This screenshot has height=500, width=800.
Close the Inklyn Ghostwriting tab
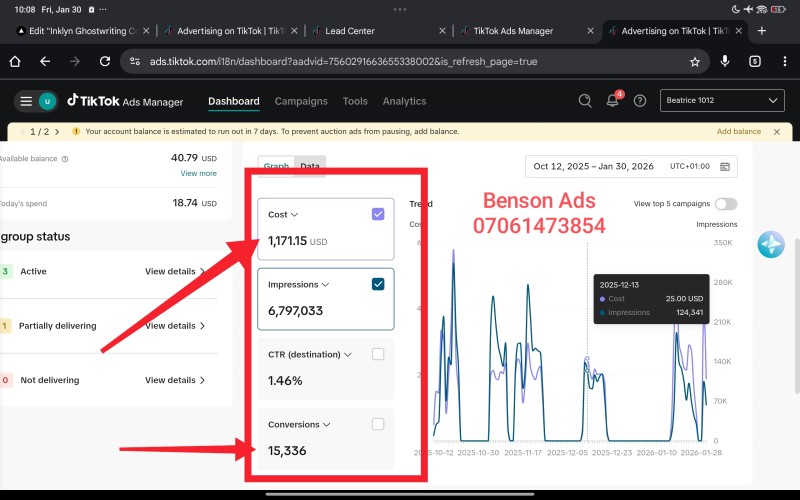pyautogui.click(x=146, y=31)
